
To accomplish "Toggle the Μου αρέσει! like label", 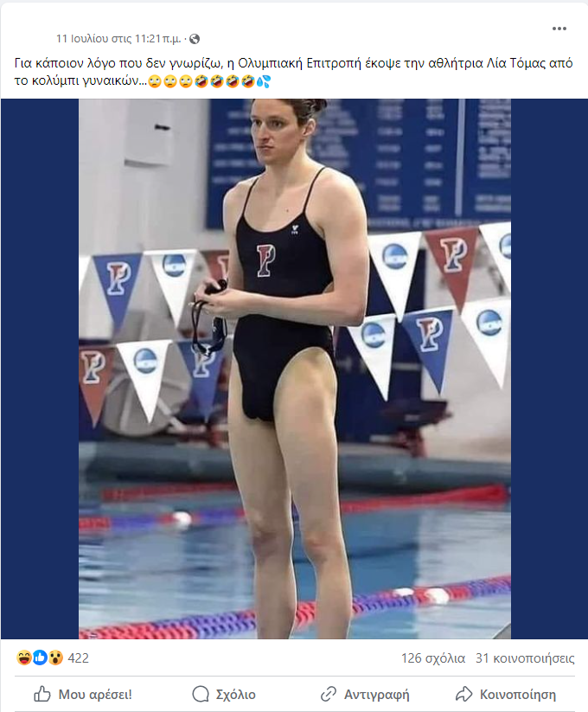I will coord(95,695).
